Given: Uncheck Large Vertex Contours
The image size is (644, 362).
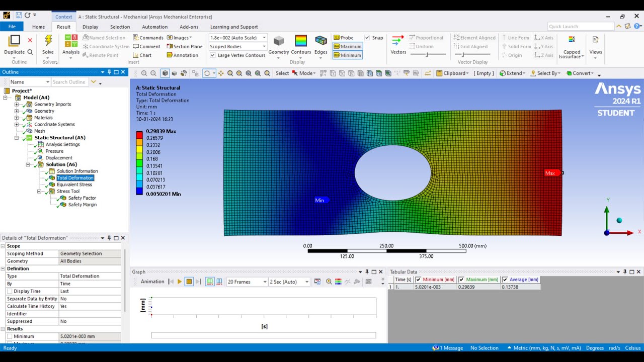Looking at the screenshot, I should (x=213, y=55).
